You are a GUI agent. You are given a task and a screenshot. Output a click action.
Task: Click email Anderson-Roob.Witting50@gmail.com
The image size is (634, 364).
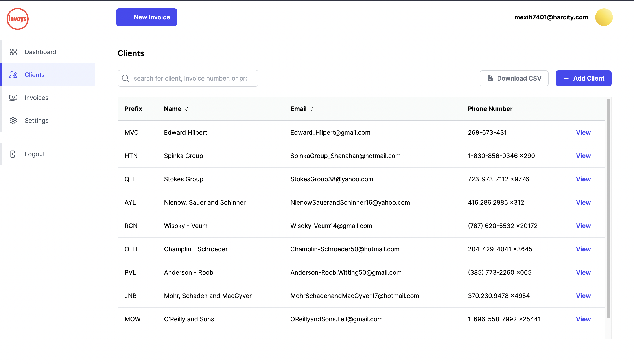pos(346,272)
